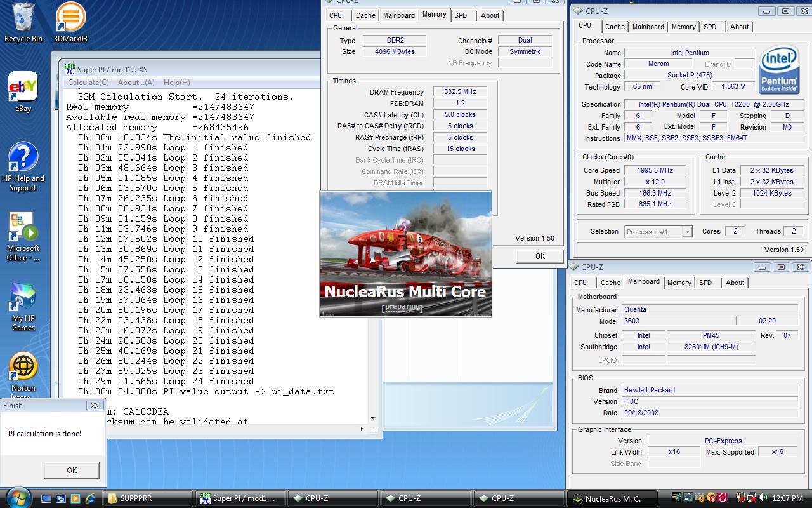Click the striped wireless assistant tray icon
This screenshot has width=812, height=508.
(x=676, y=497)
